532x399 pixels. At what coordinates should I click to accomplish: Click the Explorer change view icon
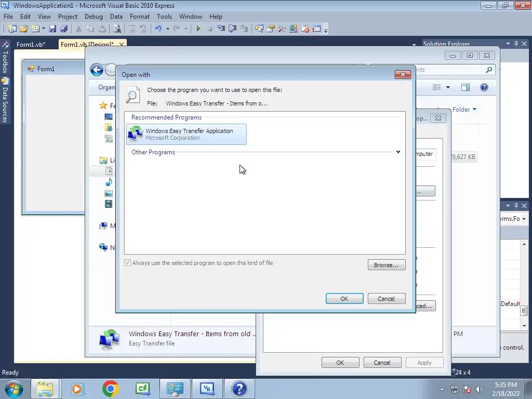436,87
